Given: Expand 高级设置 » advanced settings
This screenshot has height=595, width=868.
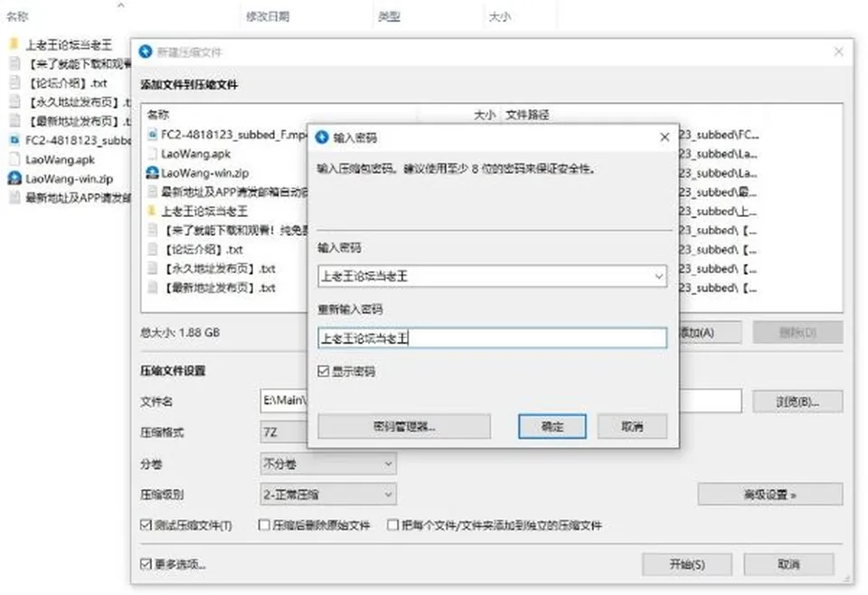Looking at the screenshot, I should (x=770, y=495).
